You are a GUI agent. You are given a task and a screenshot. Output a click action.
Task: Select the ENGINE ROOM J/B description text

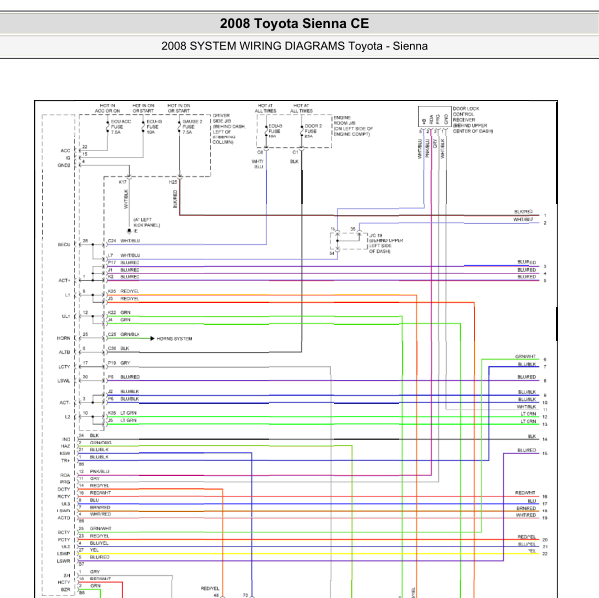353,126
